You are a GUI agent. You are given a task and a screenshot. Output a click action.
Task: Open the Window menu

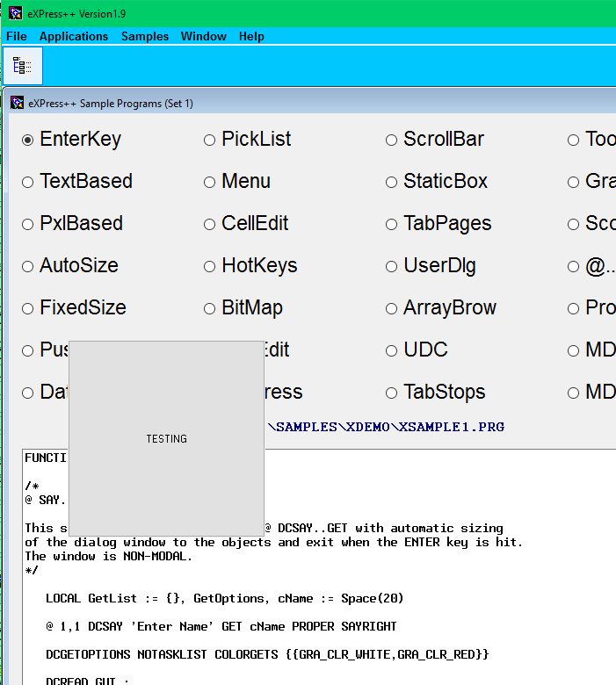(x=203, y=36)
